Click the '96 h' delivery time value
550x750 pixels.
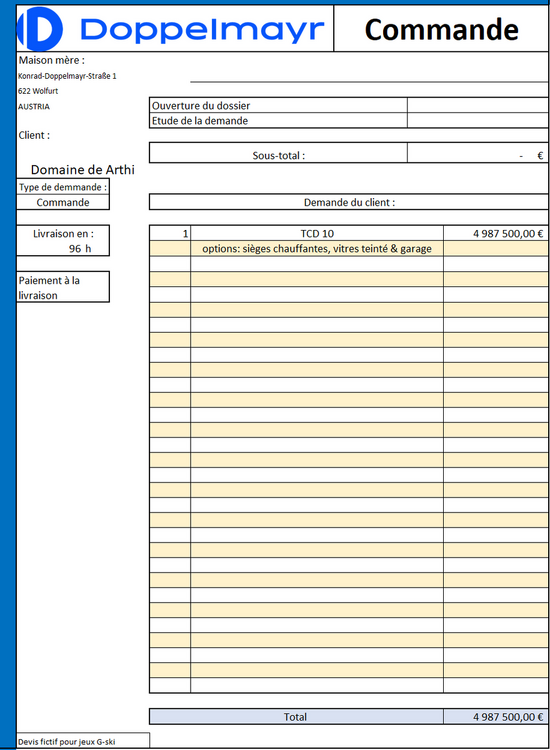click(x=80, y=249)
